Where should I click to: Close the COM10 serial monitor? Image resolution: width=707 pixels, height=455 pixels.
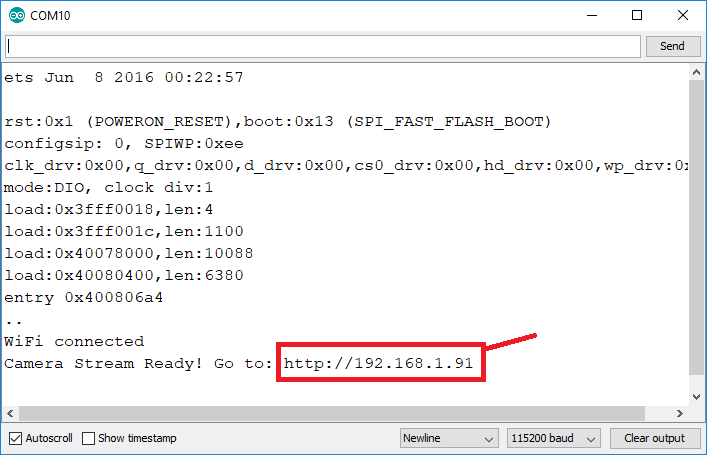point(682,16)
